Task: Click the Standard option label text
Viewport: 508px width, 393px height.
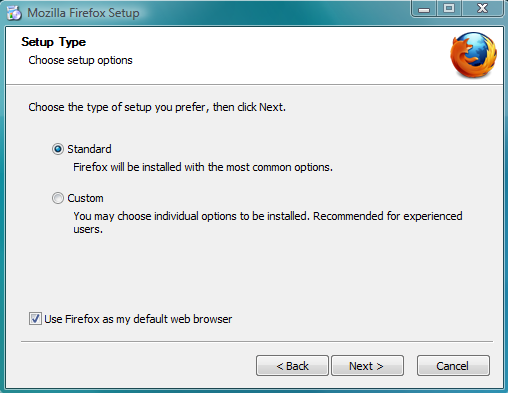Action: 89,149
